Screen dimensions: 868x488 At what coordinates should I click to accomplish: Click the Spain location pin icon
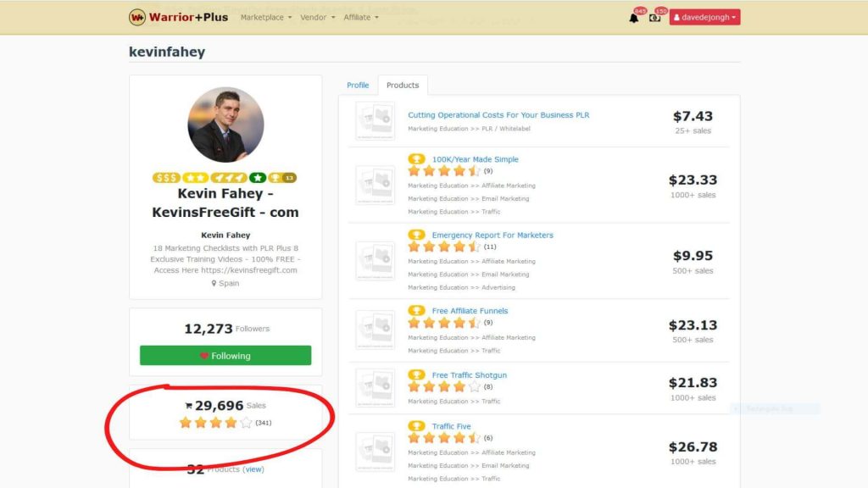214,283
